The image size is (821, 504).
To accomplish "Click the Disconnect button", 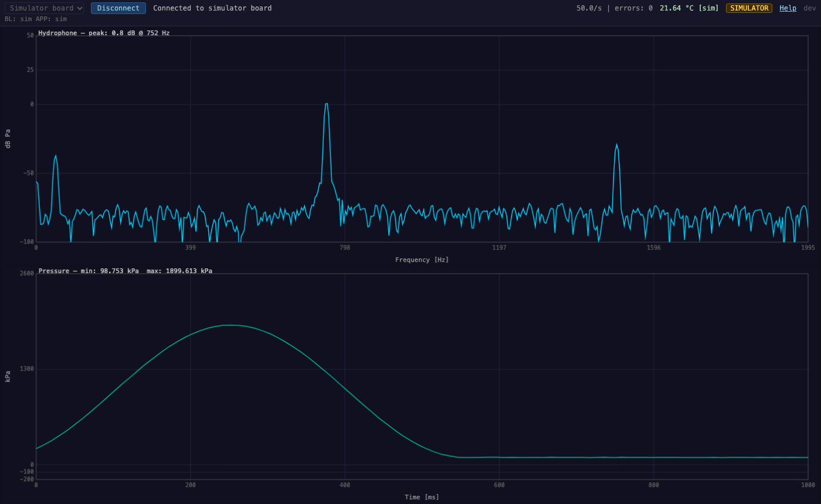I will point(118,8).
